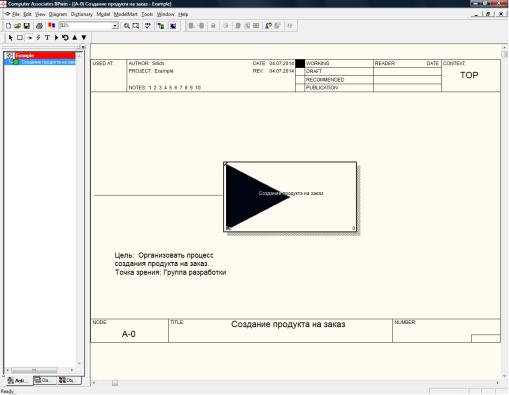Select the Pointer tool in the toolbox

[11, 38]
